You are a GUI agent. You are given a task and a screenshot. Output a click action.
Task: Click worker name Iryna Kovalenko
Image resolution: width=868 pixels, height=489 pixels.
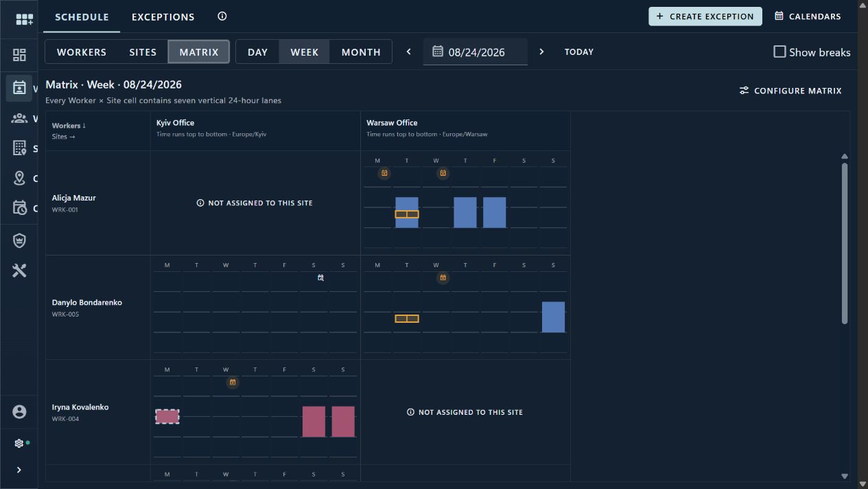click(80, 407)
